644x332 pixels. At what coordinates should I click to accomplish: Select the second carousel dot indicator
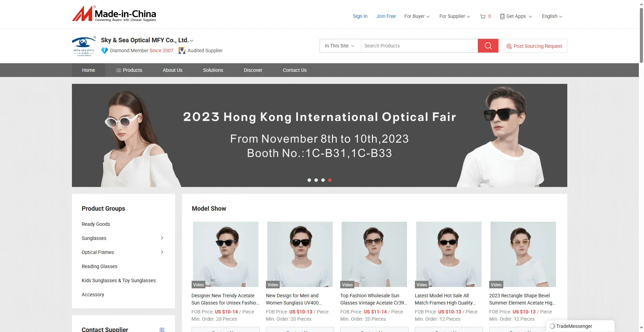coord(316,180)
